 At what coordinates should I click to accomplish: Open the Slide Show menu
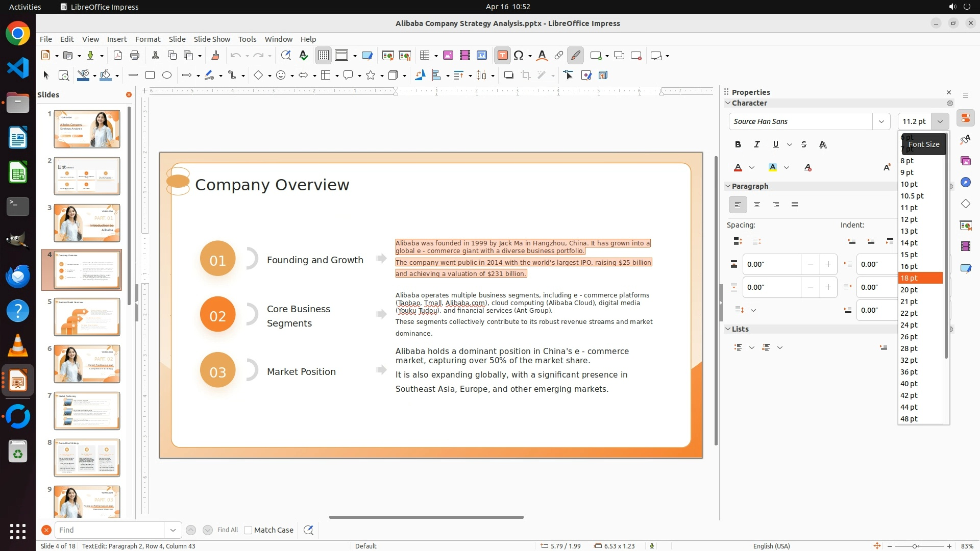(212, 39)
